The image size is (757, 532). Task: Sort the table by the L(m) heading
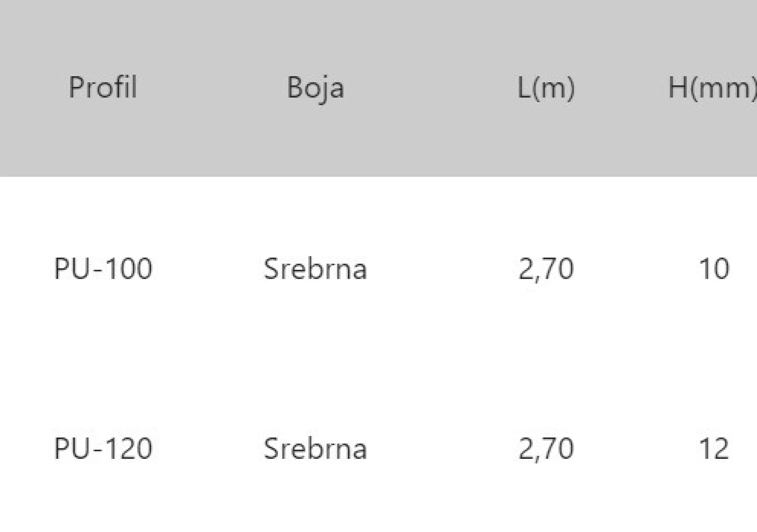546,88
